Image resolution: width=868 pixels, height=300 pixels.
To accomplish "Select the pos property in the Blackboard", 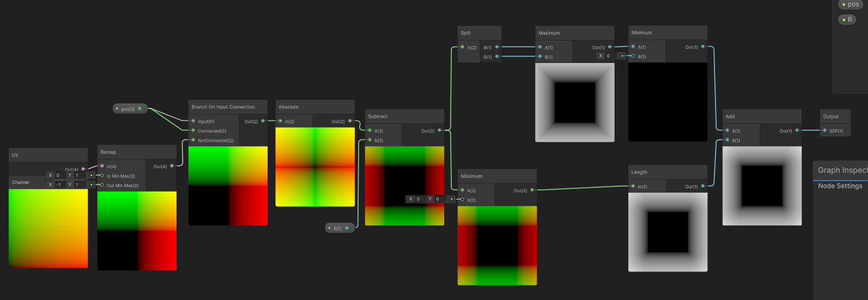I will point(850,4).
